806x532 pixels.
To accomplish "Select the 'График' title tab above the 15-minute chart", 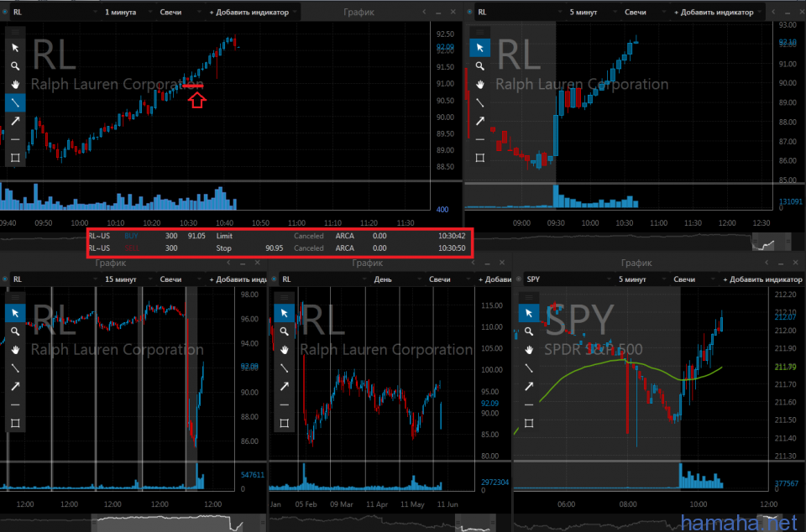I will pyautogui.click(x=111, y=263).
